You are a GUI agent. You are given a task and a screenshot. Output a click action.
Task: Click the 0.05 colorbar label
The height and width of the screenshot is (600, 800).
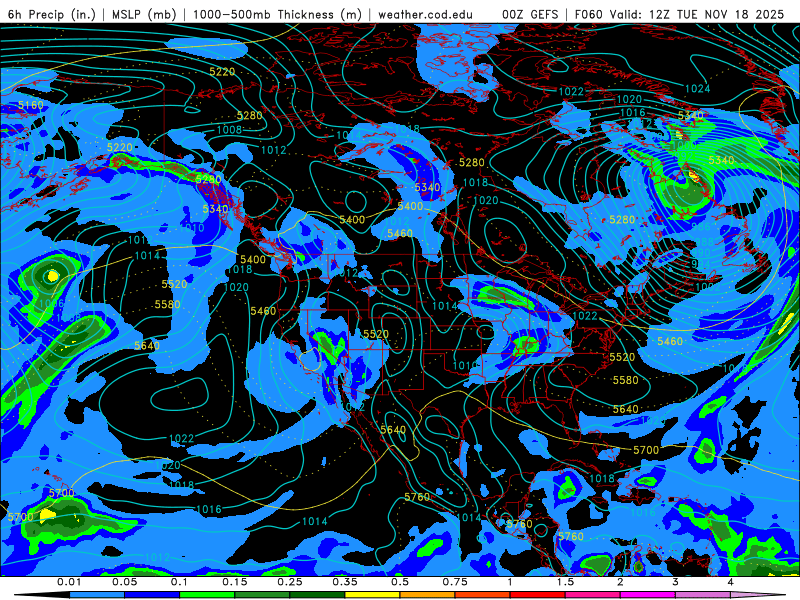[x=124, y=582]
